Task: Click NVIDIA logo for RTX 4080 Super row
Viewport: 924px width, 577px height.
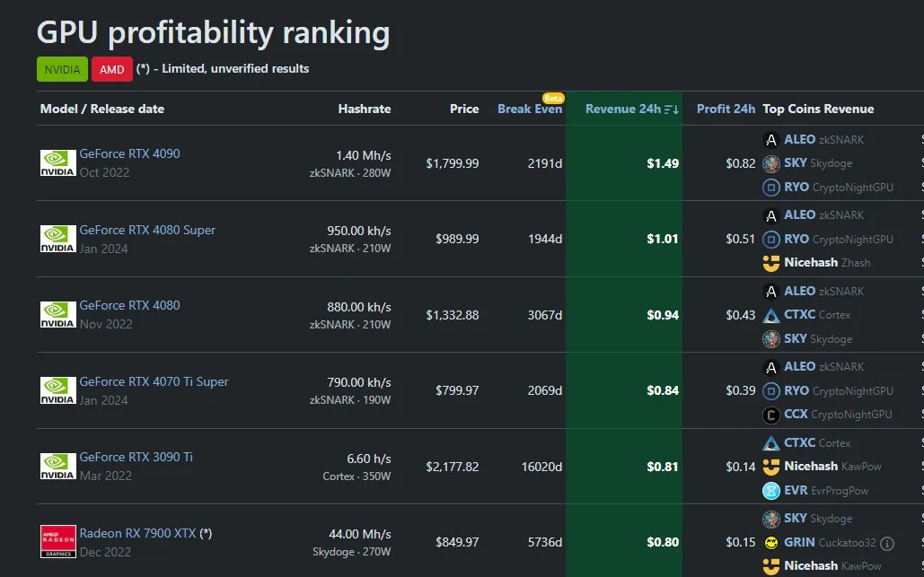Action: tap(57, 239)
